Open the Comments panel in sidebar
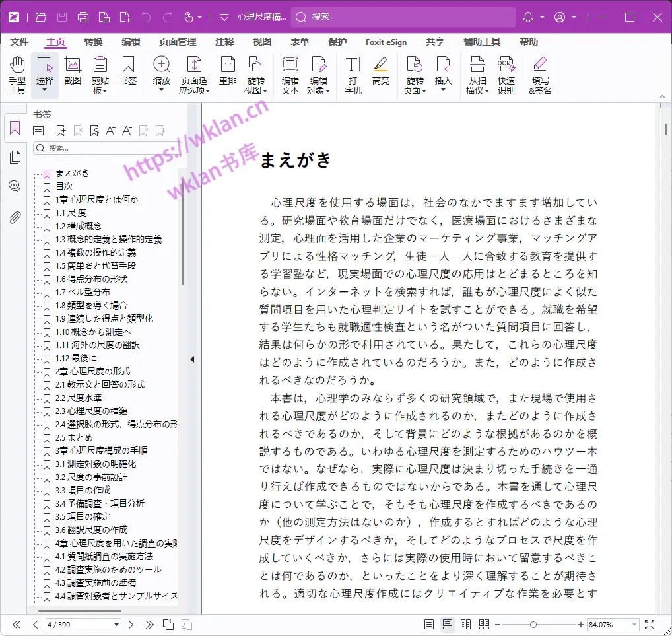This screenshot has width=672, height=636. point(15,186)
